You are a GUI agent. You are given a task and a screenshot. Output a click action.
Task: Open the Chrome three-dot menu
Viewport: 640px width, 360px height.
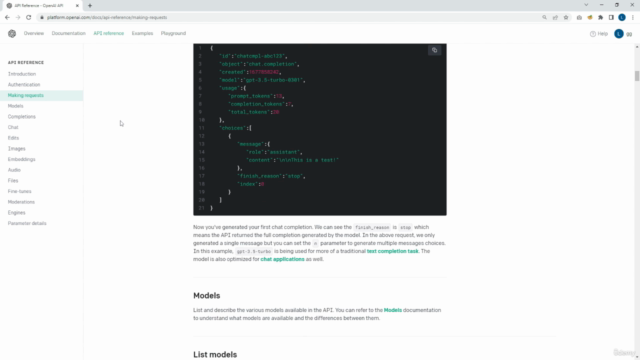(x=633, y=18)
